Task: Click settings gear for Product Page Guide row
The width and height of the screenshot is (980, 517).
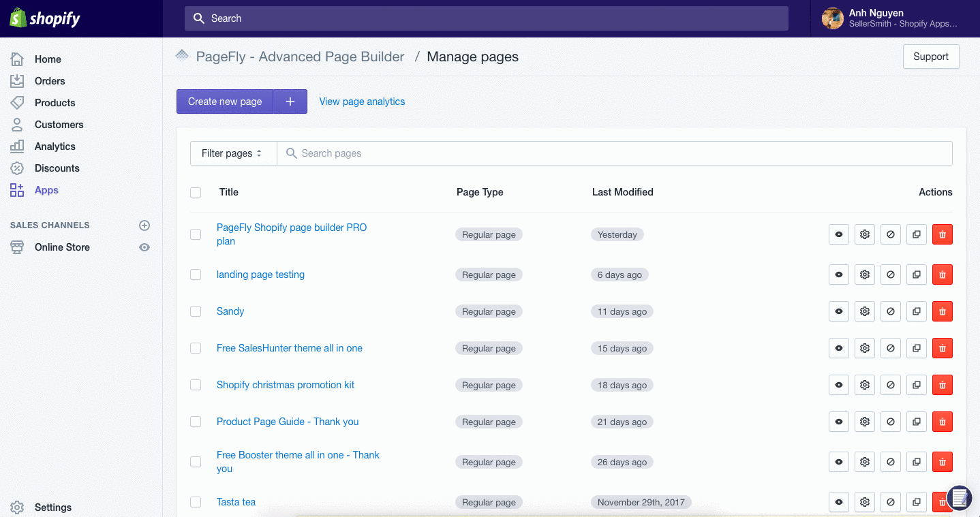Action: pyautogui.click(x=865, y=422)
